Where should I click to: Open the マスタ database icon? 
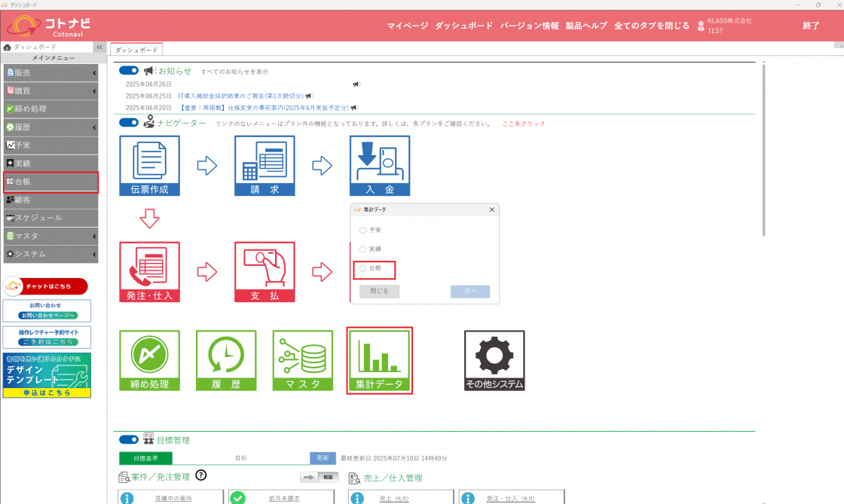pos(303,361)
